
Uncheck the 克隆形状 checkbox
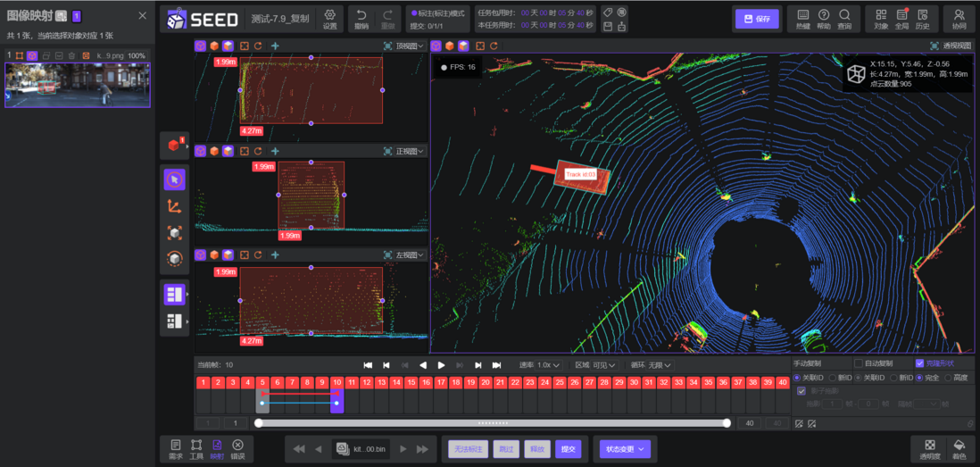[919, 363]
